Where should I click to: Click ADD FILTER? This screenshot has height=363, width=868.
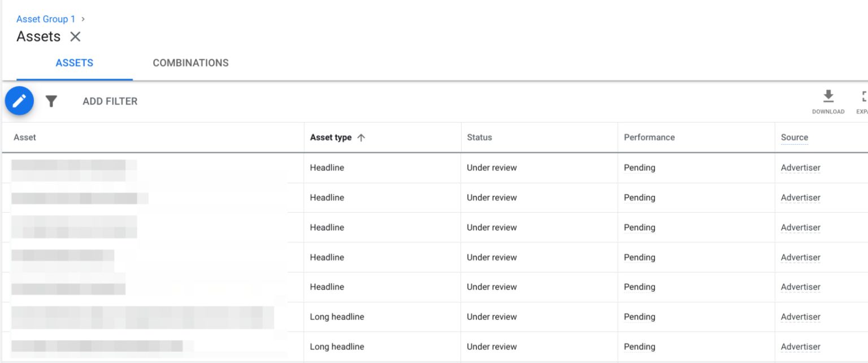(110, 101)
